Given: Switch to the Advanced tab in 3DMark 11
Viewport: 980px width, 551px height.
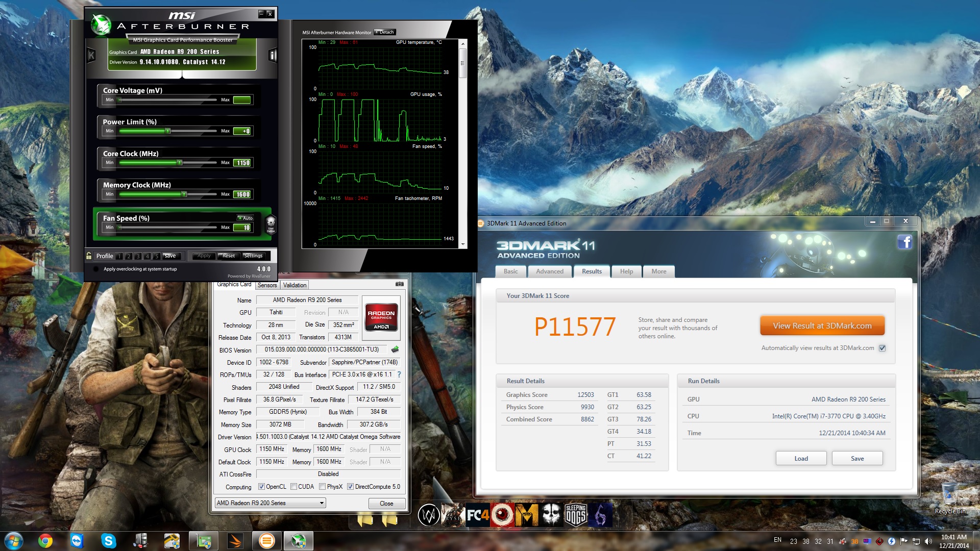Looking at the screenshot, I should pyautogui.click(x=550, y=271).
